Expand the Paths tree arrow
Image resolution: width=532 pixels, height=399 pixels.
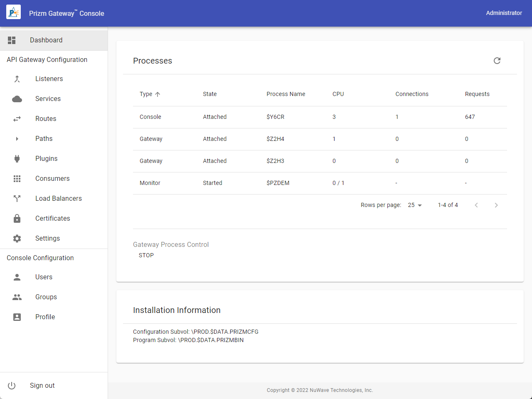[17, 139]
